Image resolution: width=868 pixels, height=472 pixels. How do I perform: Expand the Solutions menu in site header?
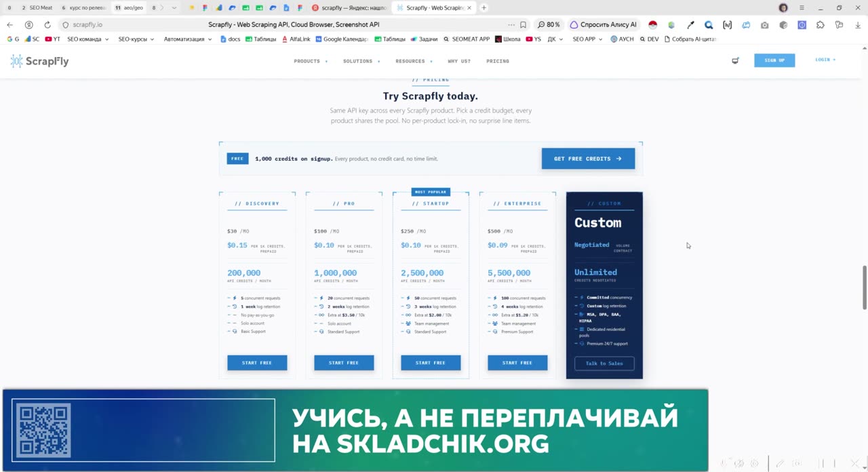click(361, 61)
